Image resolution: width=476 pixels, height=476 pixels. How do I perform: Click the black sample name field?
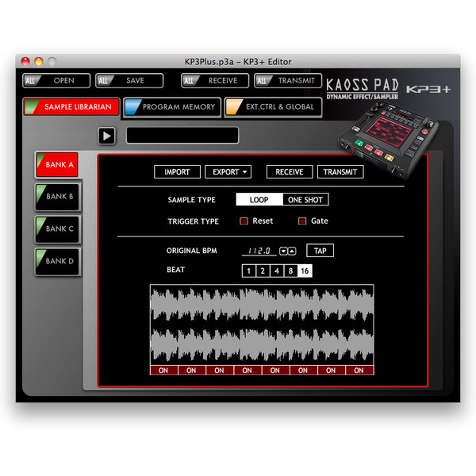[182, 136]
